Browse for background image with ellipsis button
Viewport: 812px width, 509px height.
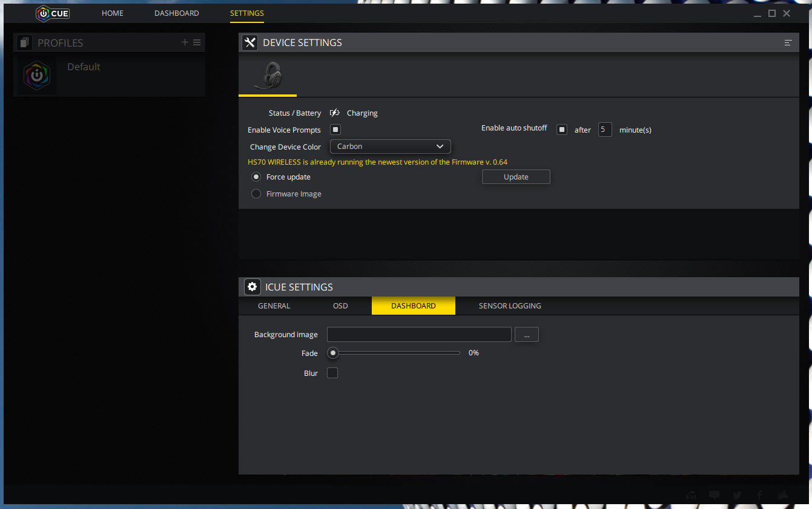[x=527, y=335]
